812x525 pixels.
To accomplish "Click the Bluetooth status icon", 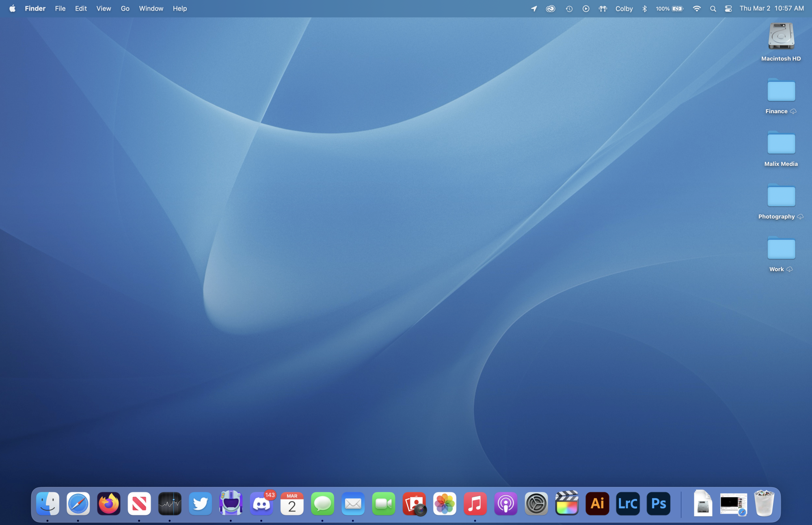I will point(644,9).
